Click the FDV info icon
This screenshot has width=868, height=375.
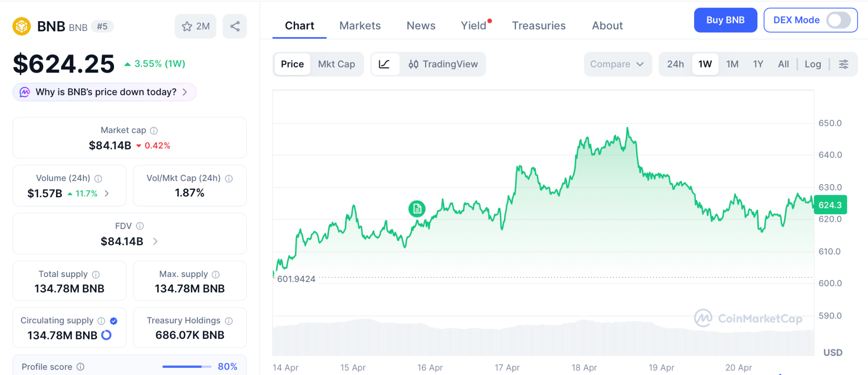click(x=140, y=226)
